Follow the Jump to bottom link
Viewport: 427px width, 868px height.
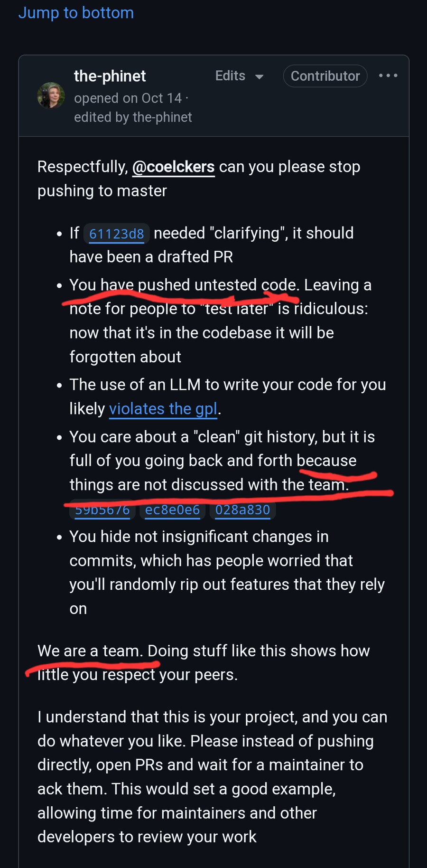[x=75, y=13]
